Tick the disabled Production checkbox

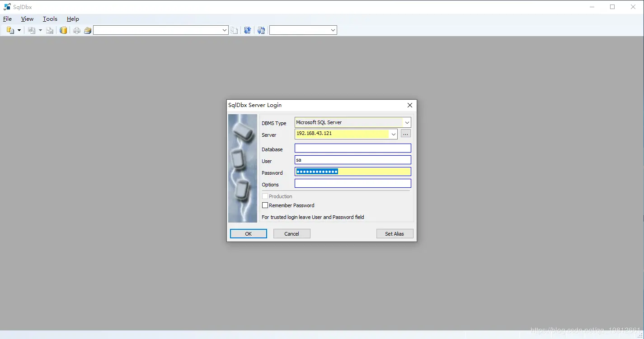coord(265,196)
